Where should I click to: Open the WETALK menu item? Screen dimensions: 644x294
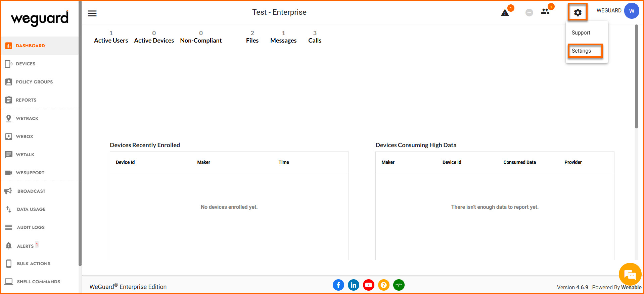pyautogui.click(x=39, y=155)
